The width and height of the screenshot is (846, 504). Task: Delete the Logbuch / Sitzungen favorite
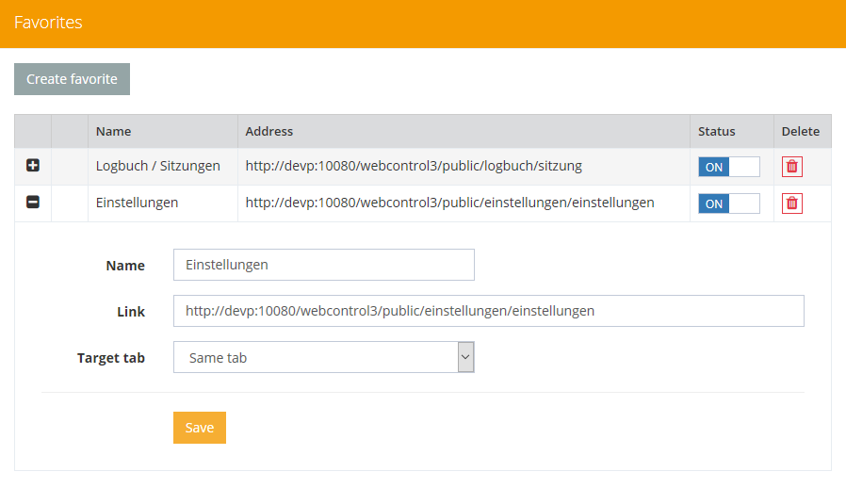[x=791, y=167]
